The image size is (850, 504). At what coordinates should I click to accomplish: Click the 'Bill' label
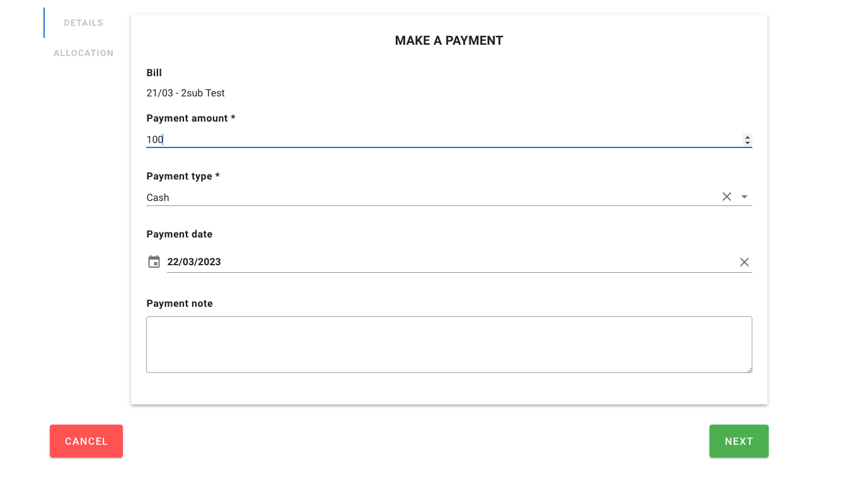pos(154,72)
